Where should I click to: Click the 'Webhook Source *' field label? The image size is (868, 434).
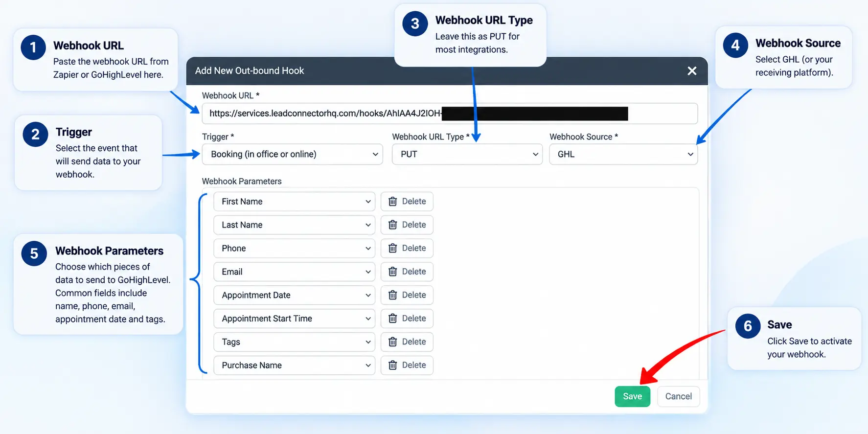pyautogui.click(x=584, y=137)
